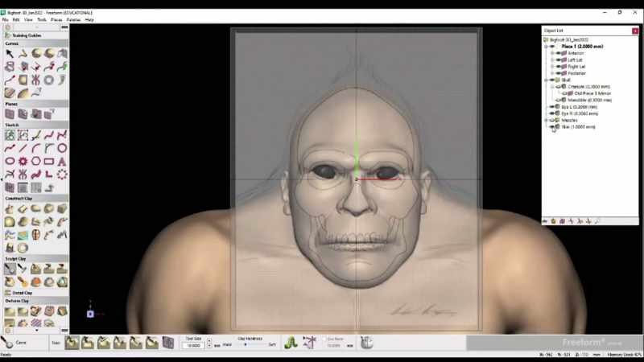The height and width of the screenshot is (362, 644).
Task: Open the Tools menu
Action: pos(42,19)
